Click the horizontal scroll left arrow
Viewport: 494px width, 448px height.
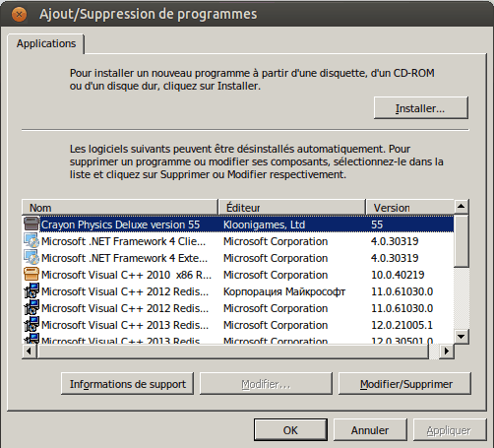point(30,352)
